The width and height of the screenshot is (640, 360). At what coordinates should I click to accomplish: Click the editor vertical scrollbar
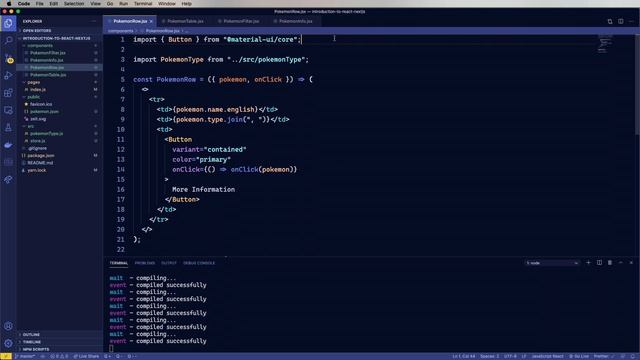point(637,84)
